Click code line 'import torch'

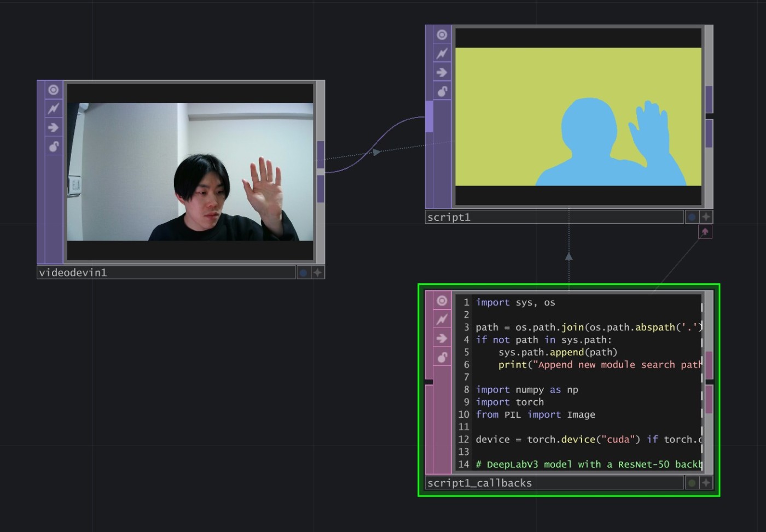pos(510,402)
